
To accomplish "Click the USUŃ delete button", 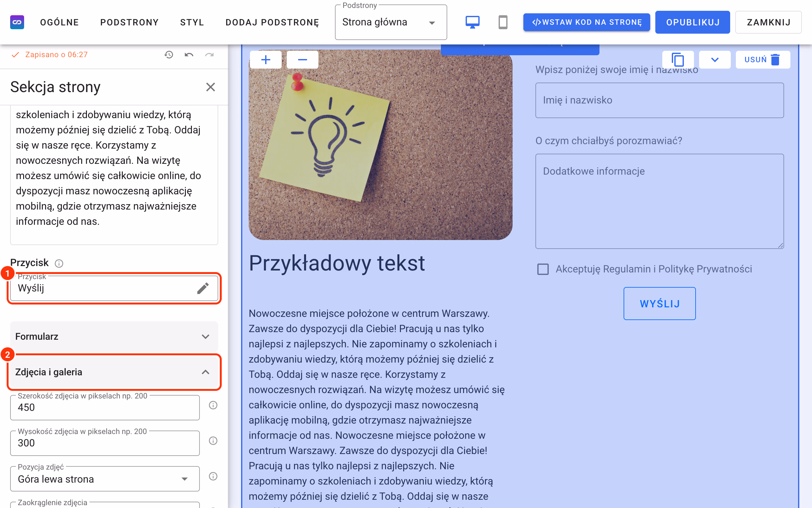I will pos(763,60).
